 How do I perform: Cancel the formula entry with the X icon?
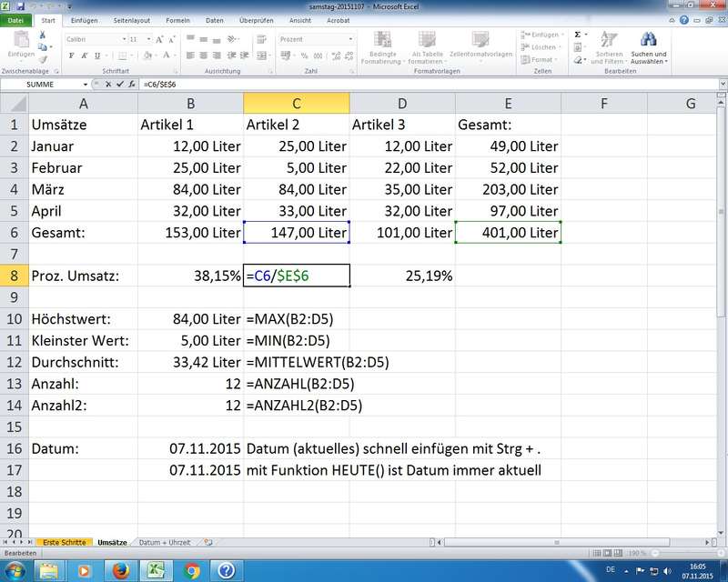coord(106,84)
